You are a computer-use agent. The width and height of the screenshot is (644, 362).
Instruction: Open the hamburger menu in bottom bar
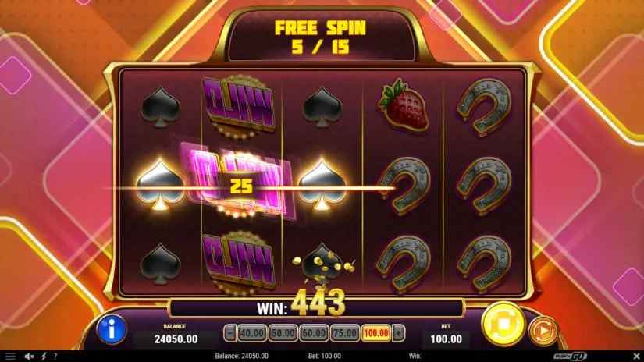tap(10, 357)
